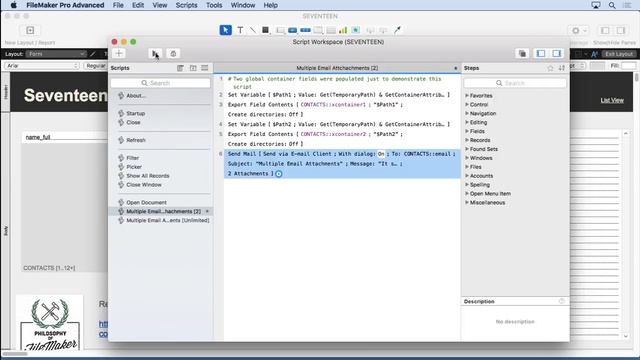Image resolution: width=640 pixels, height=360 pixels.
Task: Open the Window menu
Action: point(243,5)
